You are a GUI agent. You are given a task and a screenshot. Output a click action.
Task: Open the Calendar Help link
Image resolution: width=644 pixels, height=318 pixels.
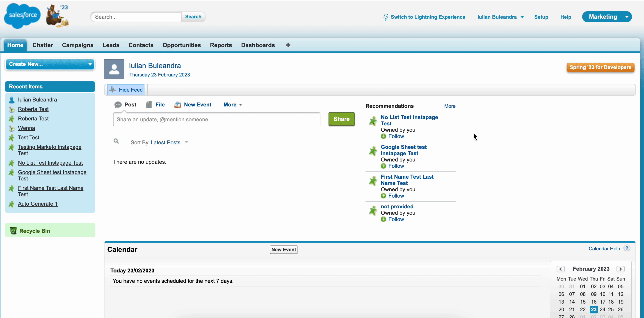(x=604, y=249)
